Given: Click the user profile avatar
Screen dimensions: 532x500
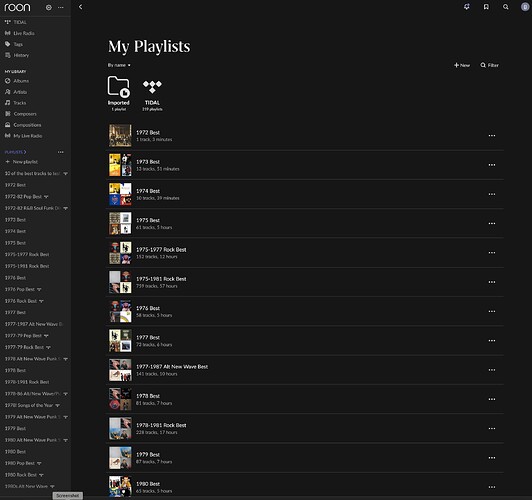Looking at the screenshot, I should point(525,7).
